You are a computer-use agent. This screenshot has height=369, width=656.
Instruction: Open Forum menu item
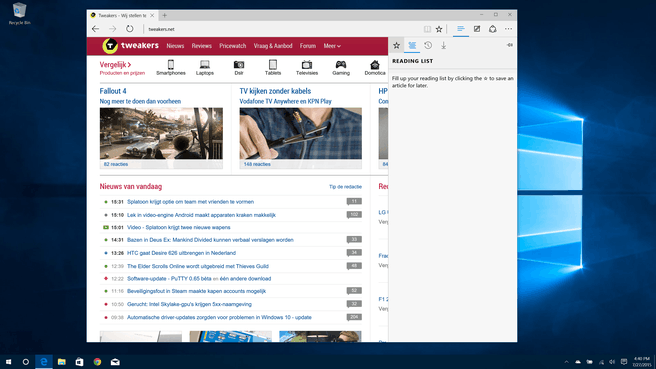click(308, 46)
